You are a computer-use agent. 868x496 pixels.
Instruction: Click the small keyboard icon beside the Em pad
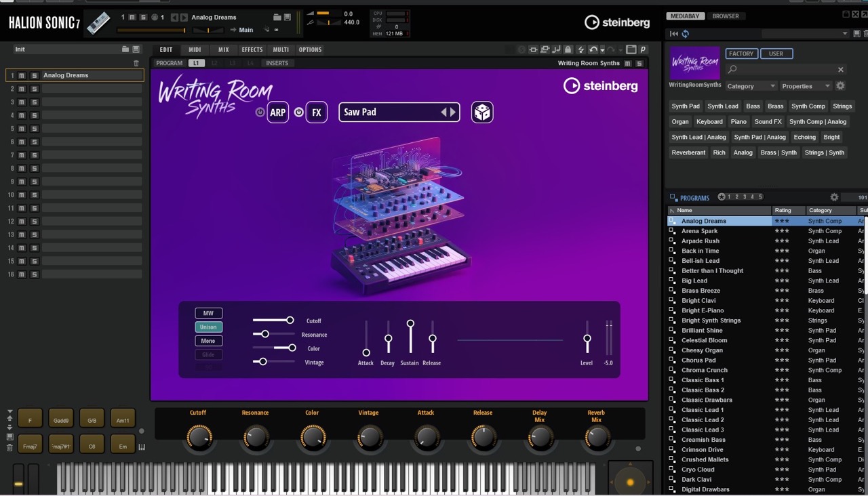142,447
